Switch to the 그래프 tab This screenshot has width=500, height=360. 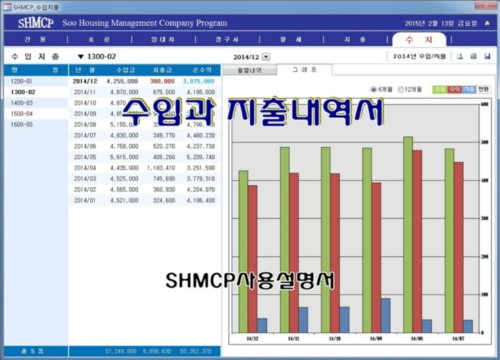point(304,70)
